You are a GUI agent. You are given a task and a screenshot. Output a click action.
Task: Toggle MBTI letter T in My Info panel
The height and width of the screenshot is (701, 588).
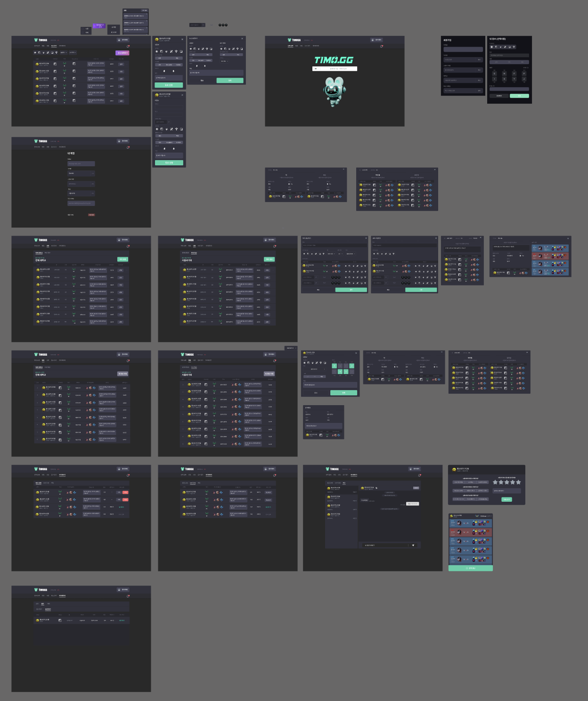[514, 79]
